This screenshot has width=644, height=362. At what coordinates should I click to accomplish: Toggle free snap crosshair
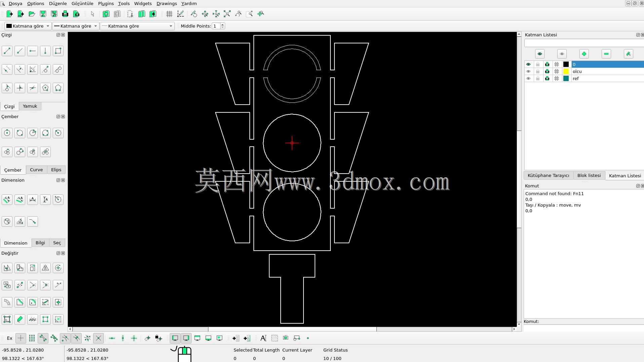click(x=21, y=338)
